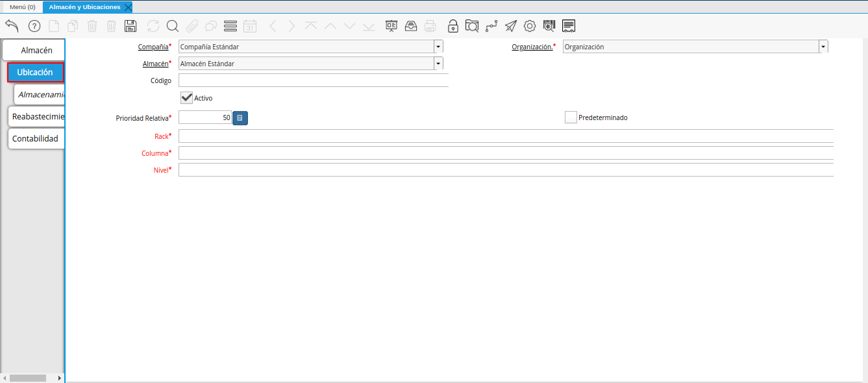Open calculator button beside Prioridad Relativa
Image resolution: width=868 pixels, height=383 pixels.
(x=240, y=118)
